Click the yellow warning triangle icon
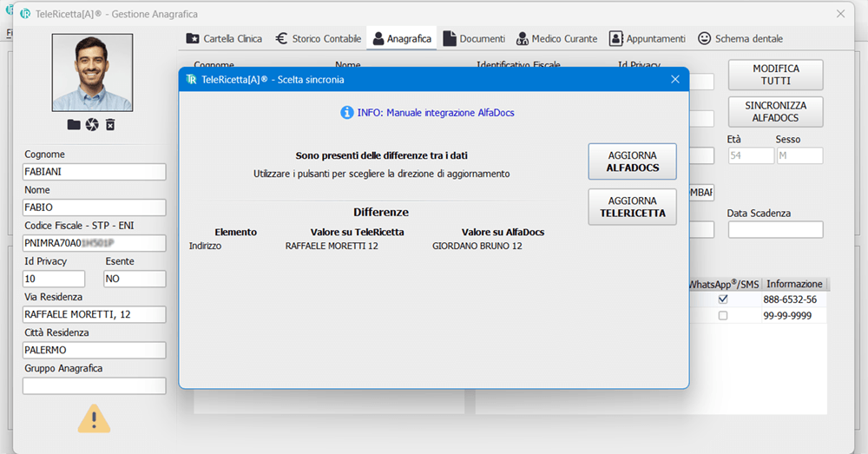868x454 pixels. [94, 418]
